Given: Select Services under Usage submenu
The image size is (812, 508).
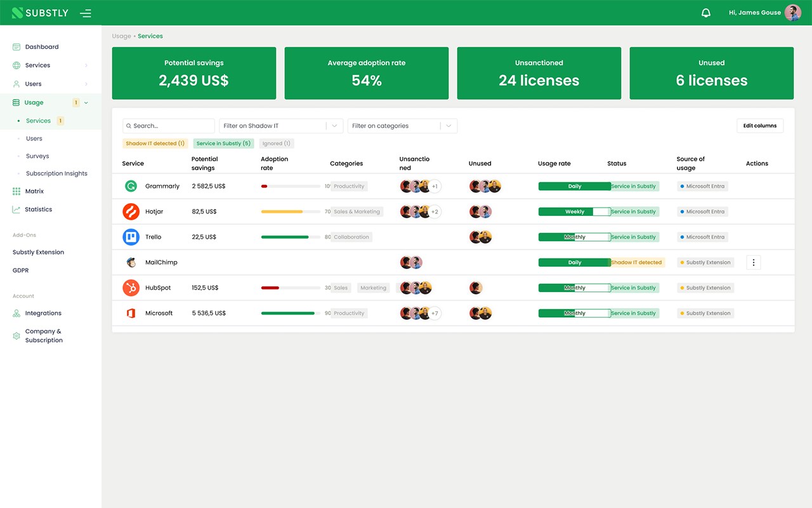Looking at the screenshot, I should pos(38,121).
